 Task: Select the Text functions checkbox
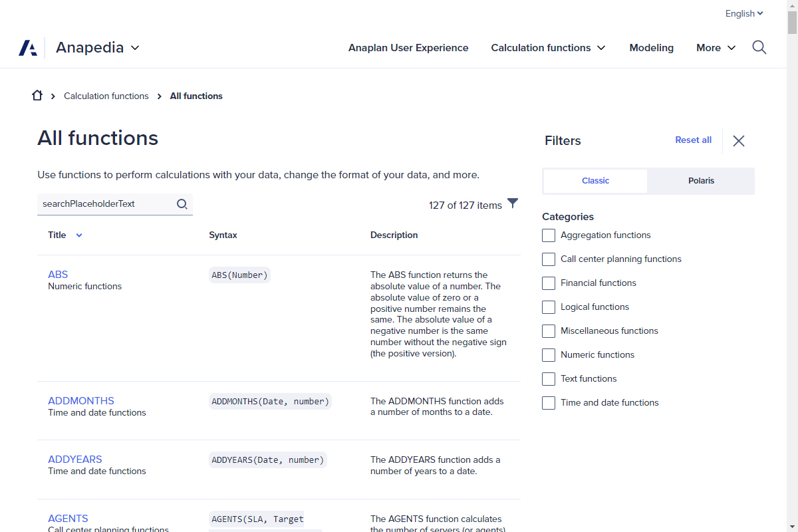[x=549, y=379]
